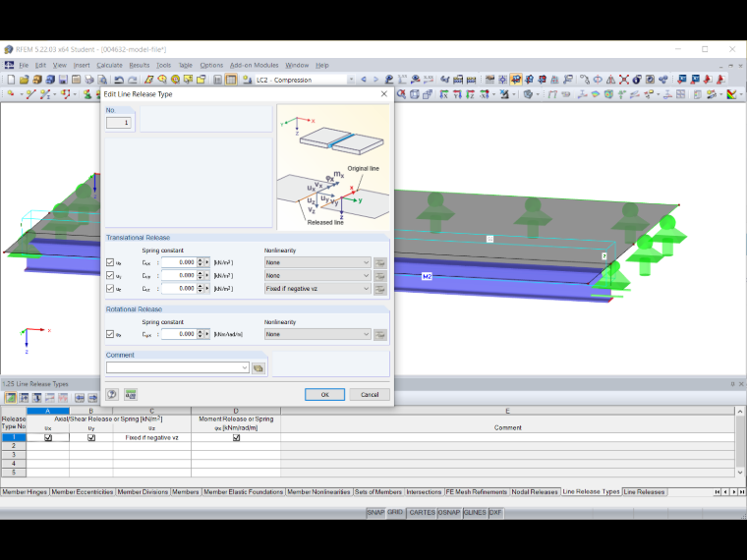Toggle GLINES status bar button
The image size is (747, 560).
pos(475,513)
